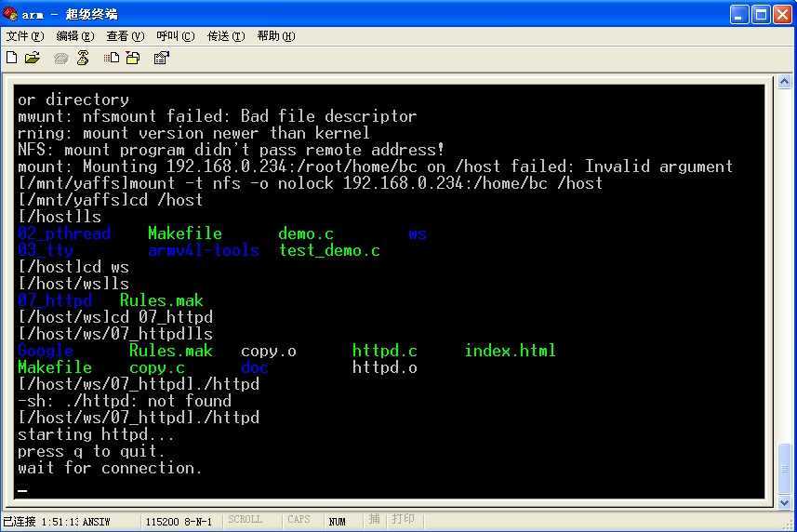This screenshot has height=532, width=797.
Task: Click the greyed Call phone icon
Action: click(61, 59)
